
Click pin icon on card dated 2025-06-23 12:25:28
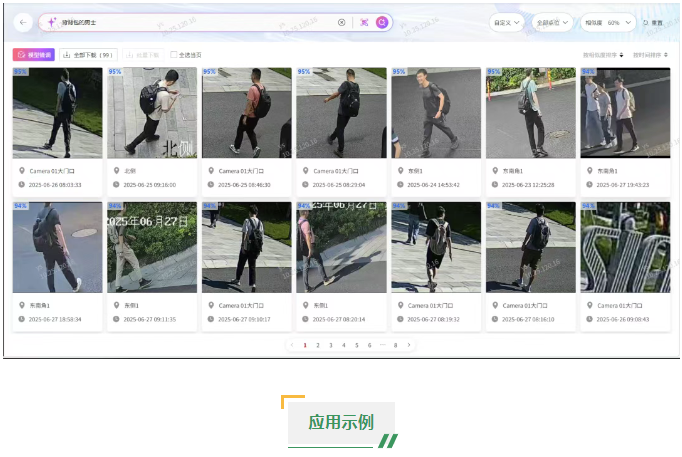click(x=495, y=170)
